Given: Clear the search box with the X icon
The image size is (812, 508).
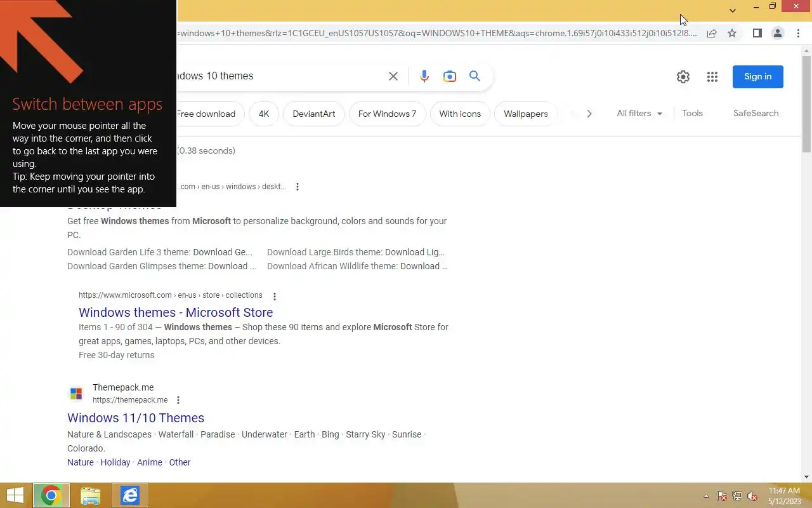Looking at the screenshot, I should click(393, 76).
